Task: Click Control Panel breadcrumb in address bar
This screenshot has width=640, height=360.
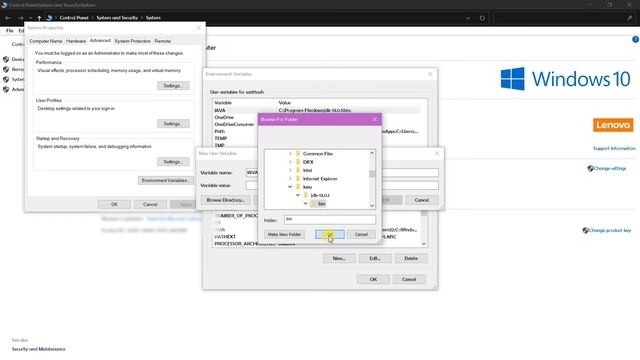Action: (74, 18)
